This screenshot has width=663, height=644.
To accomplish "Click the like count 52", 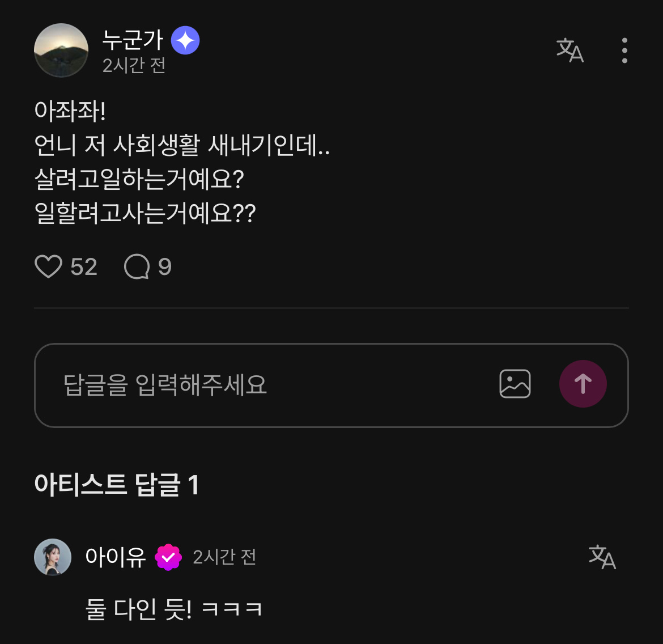I will pos(84,267).
